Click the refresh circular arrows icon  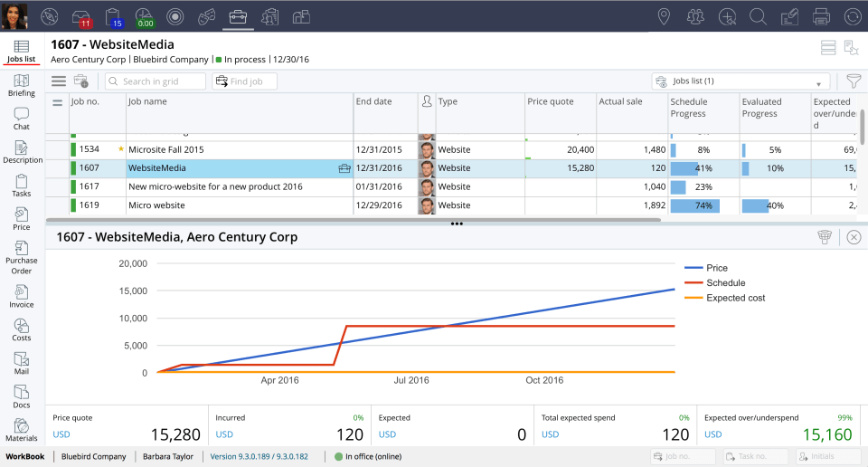pyautogui.click(x=853, y=17)
